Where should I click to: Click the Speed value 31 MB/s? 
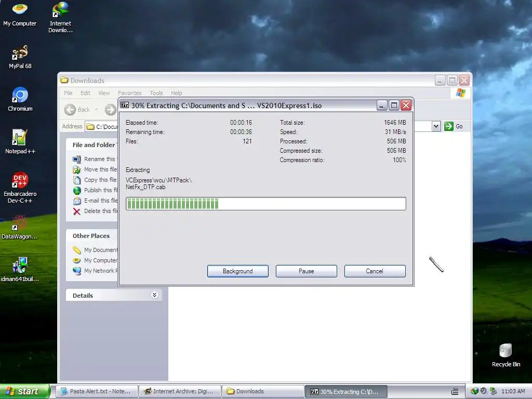(x=395, y=131)
